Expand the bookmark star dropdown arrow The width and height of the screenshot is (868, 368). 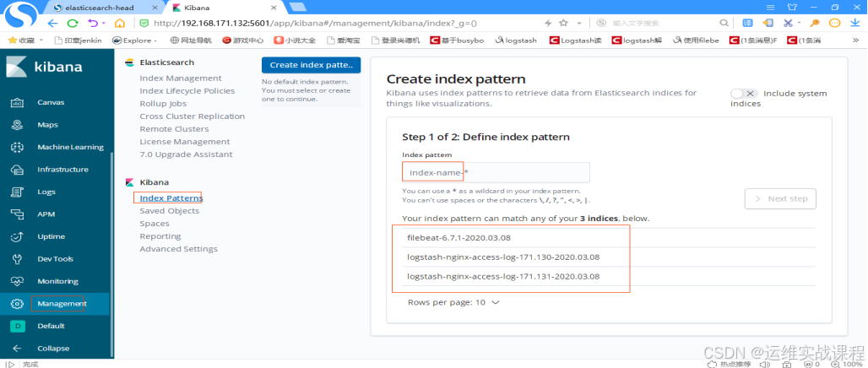pyautogui.click(x=579, y=24)
